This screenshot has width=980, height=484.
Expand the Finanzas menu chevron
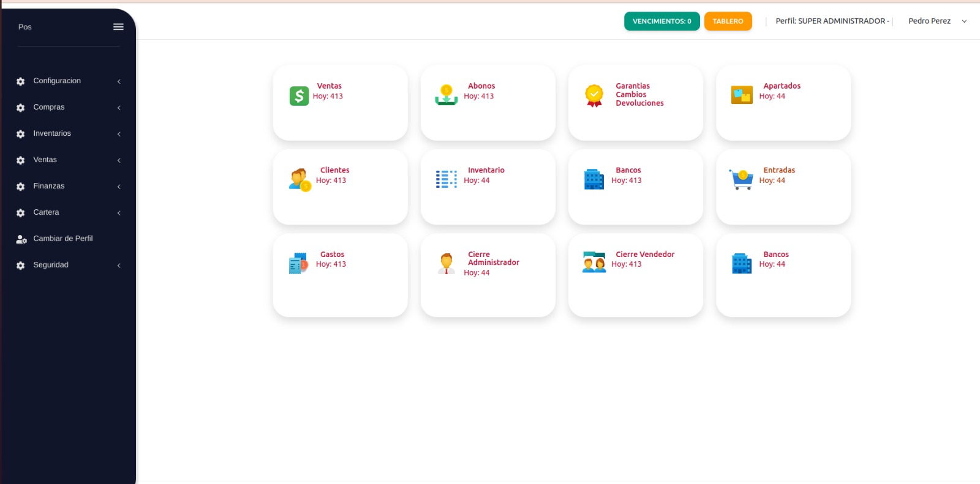point(119,187)
